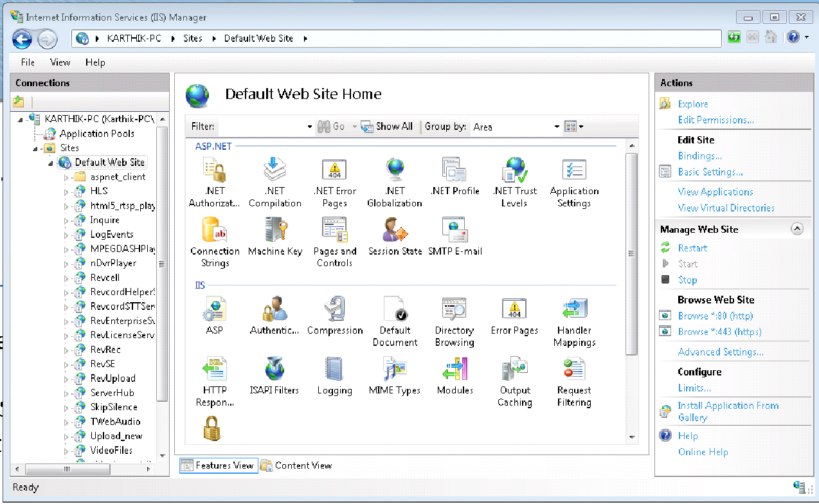Open the HTTP Response Headers icon
This screenshot has height=504, width=819.
tap(215, 370)
